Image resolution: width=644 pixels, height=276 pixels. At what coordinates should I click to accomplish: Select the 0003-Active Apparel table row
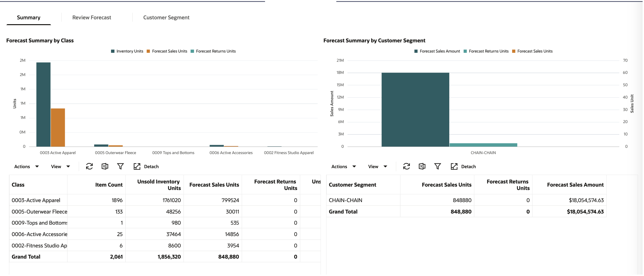pos(36,200)
